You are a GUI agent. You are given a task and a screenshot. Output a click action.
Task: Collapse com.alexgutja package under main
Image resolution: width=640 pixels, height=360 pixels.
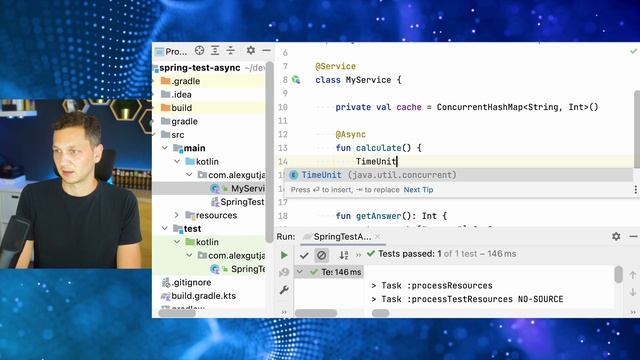[189, 175]
